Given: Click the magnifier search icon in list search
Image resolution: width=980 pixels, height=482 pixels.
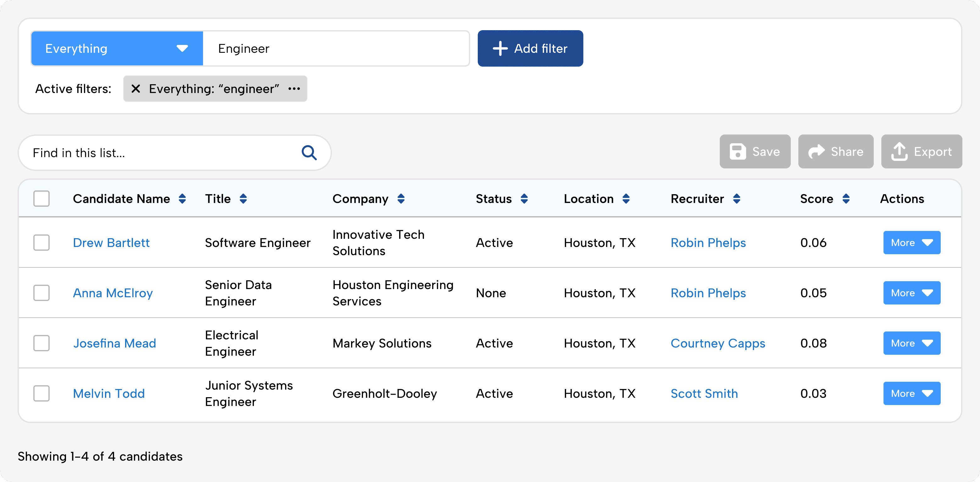Looking at the screenshot, I should (x=309, y=153).
